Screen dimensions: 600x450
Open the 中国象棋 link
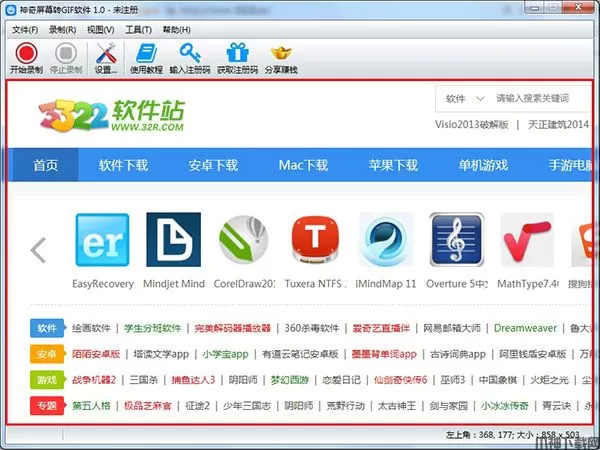[x=498, y=380]
